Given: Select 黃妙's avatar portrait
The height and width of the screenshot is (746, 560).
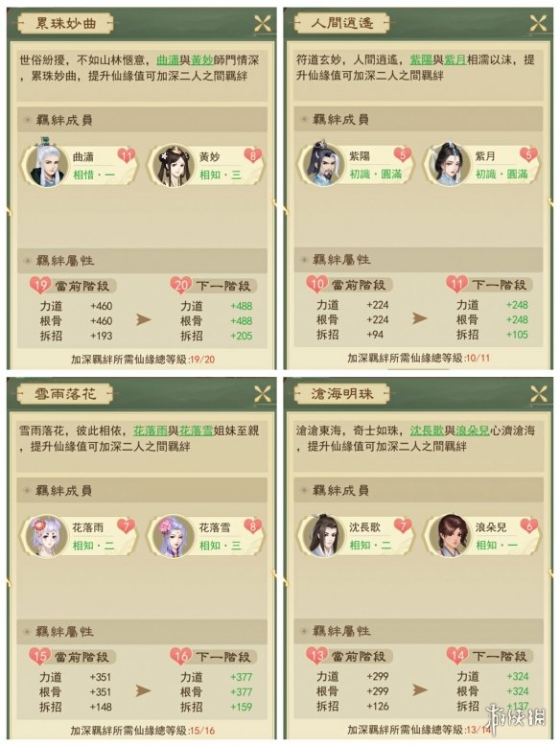Looking at the screenshot, I should pyautogui.click(x=173, y=166).
